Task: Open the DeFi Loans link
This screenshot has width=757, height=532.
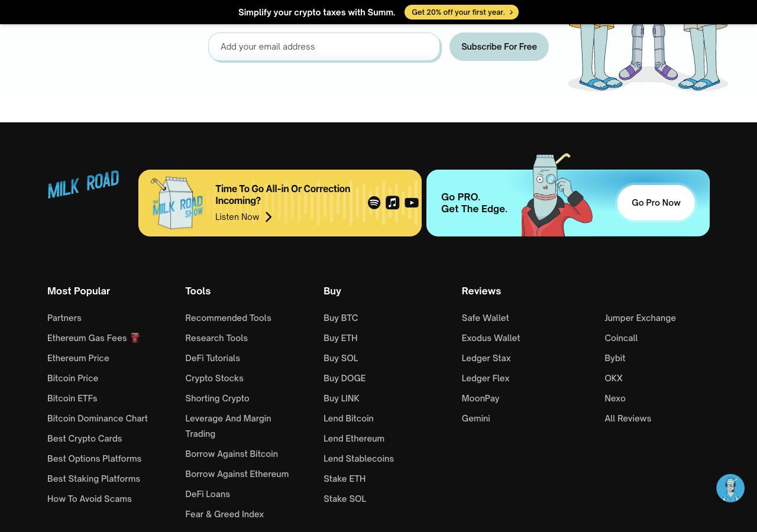Action: coord(208,494)
